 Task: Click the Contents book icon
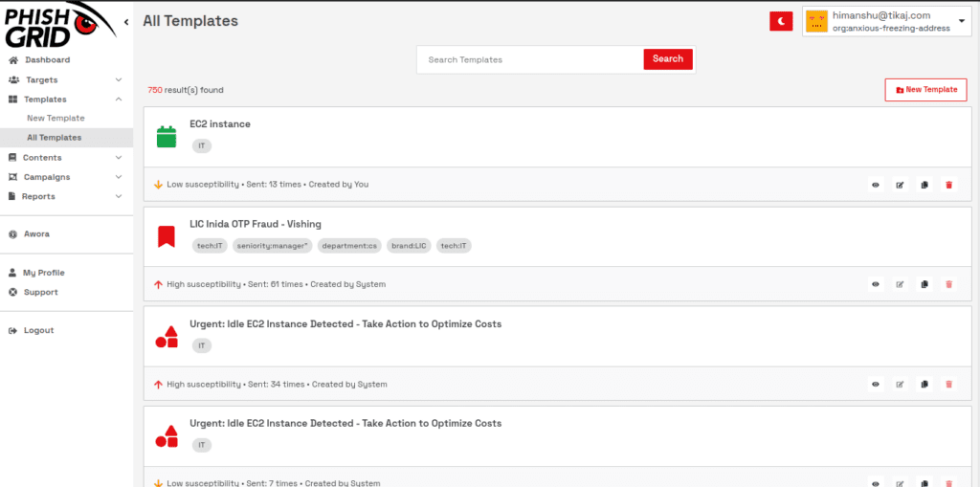[12, 158]
